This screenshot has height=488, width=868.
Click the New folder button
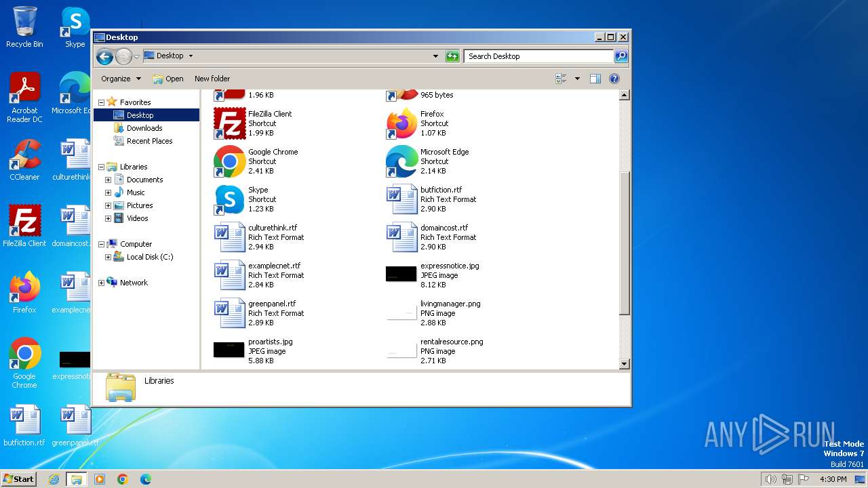click(212, 79)
